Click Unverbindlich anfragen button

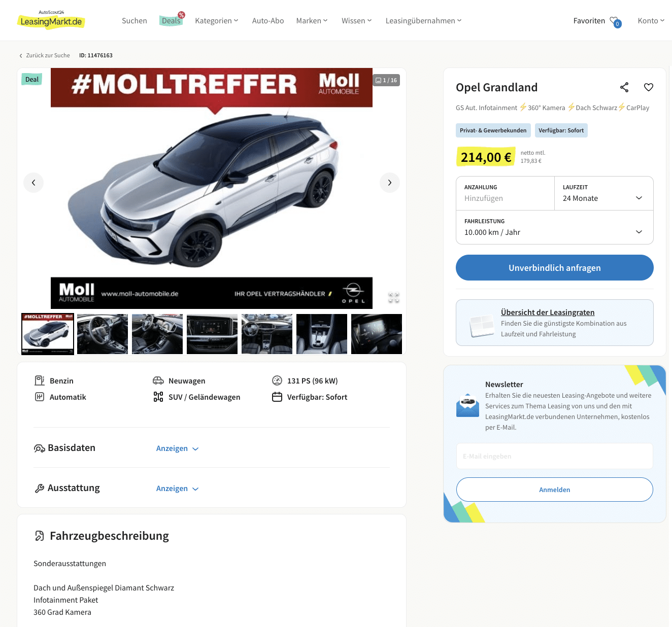coord(555,267)
